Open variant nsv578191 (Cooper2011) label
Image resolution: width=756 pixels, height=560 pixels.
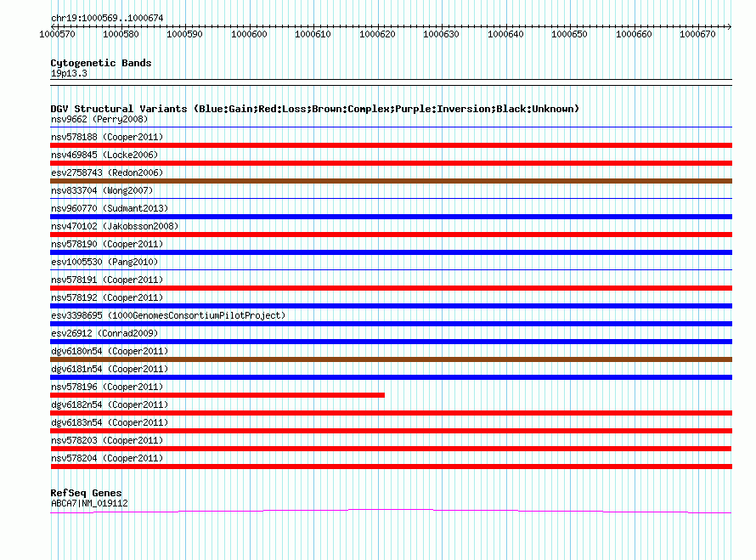pos(107,280)
